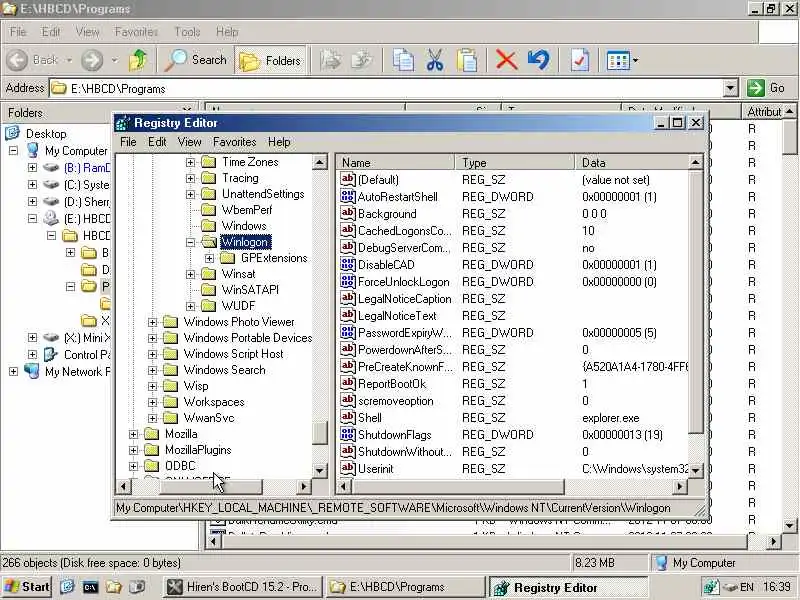Viewport: 800px width, 600px height.
Task: Collapse the Winlogon registry key
Action: click(190, 242)
